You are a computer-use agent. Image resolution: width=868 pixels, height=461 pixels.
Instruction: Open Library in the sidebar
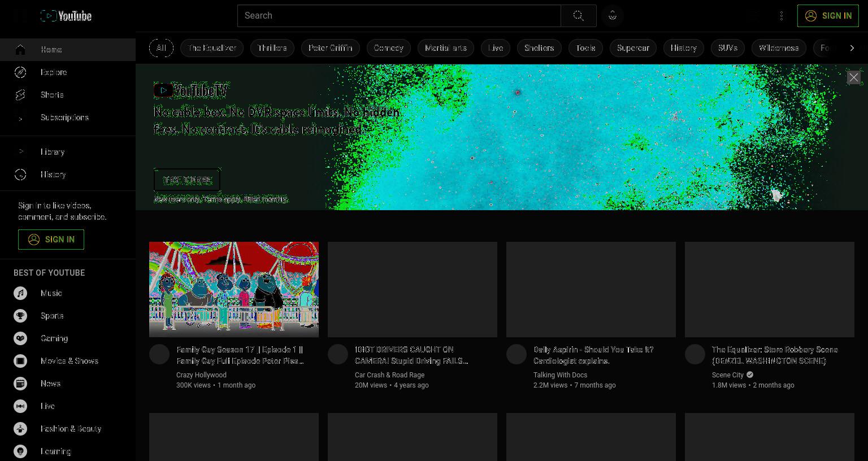[x=68, y=152]
